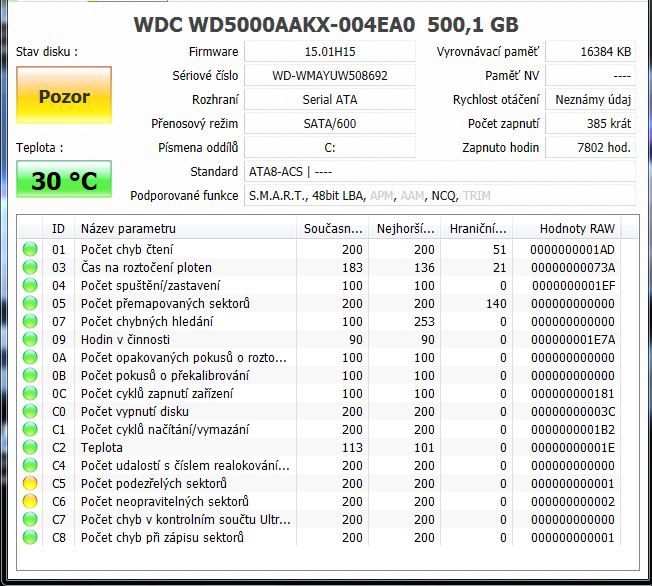This screenshot has width=652, height=586.
Task: Click the drive title WDC WD5000AAKX-004EA0
Action: pyautogui.click(x=274, y=25)
